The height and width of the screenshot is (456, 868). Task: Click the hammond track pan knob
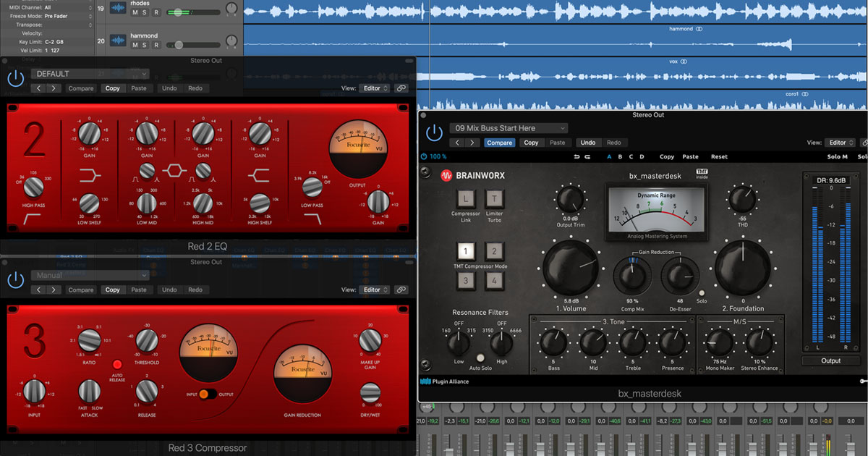tap(231, 41)
